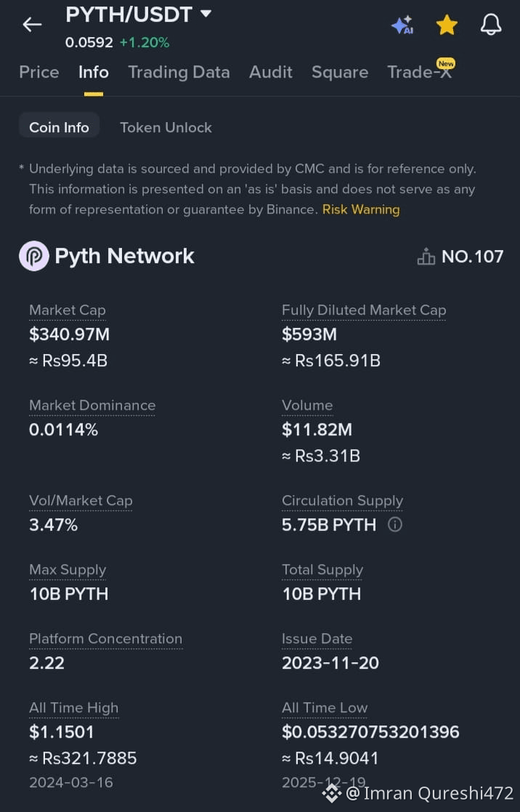Image resolution: width=520 pixels, height=812 pixels.
Task: Expand the Market Cap definition
Action: click(x=67, y=310)
